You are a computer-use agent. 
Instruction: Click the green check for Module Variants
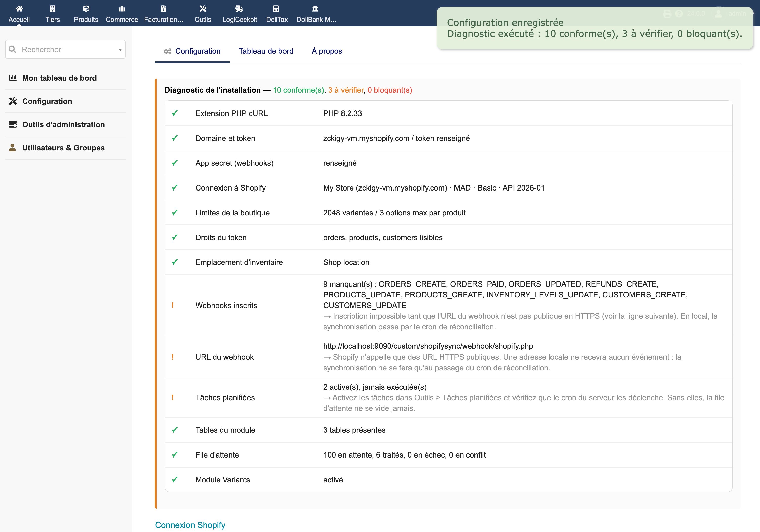175,480
